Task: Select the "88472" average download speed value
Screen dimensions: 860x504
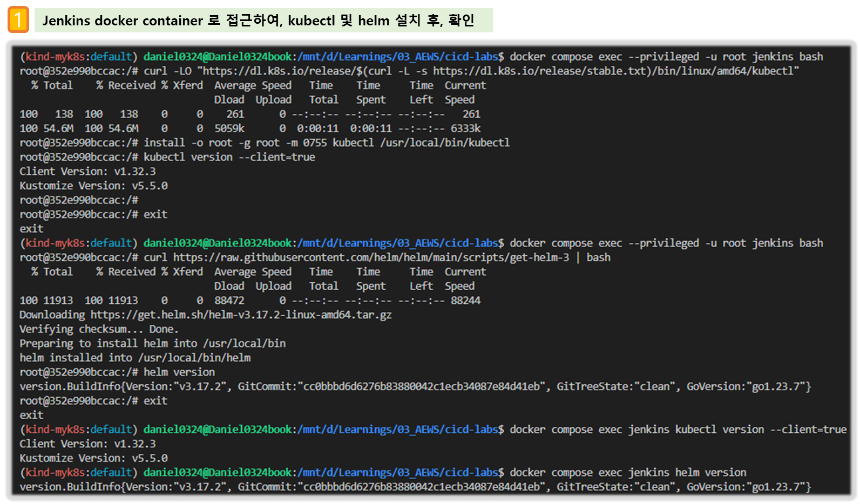Action: click(x=229, y=301)
